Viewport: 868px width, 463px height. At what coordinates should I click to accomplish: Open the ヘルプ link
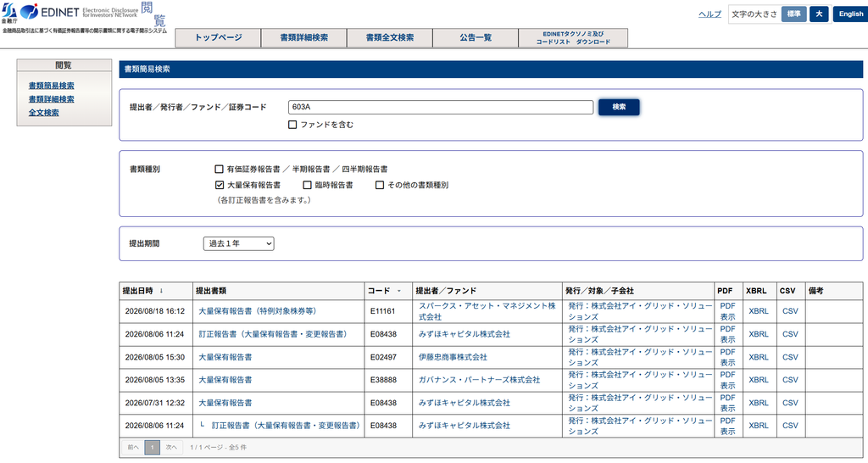[x=709, y=14]
